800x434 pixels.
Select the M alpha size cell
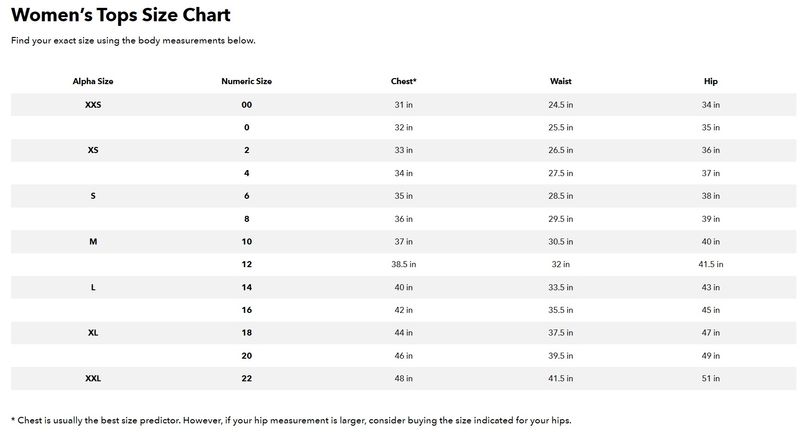point(93,241)
